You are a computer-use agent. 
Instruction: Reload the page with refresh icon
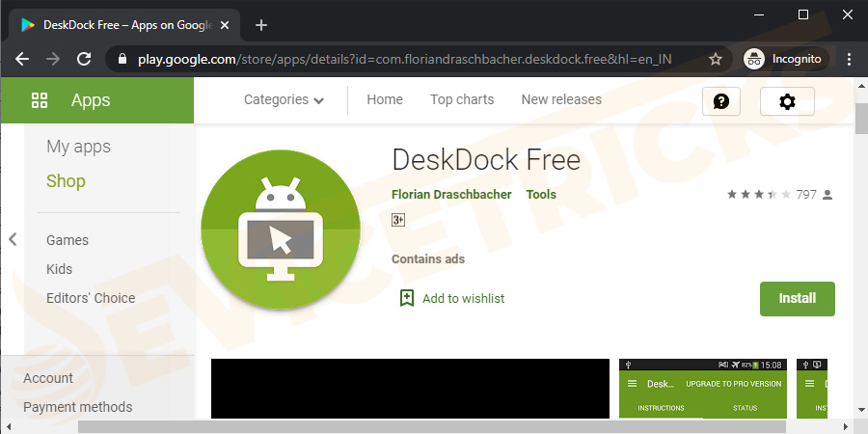click(84, 59)
